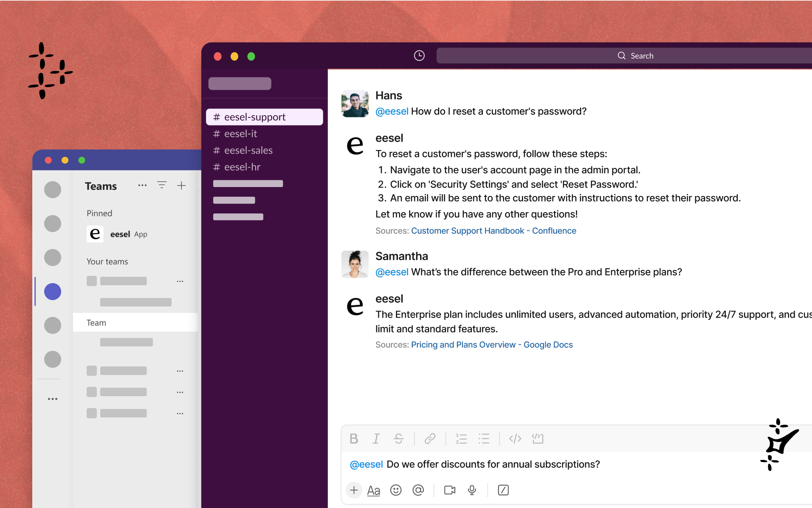
Task: Open the history clock icon in Slack
Action: click(419, 56)
